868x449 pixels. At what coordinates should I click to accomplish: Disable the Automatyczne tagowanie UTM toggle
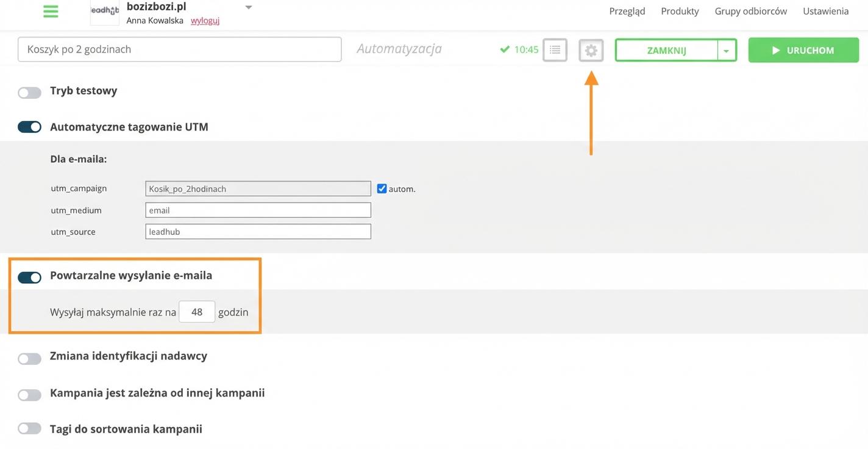tap(29, 127)
